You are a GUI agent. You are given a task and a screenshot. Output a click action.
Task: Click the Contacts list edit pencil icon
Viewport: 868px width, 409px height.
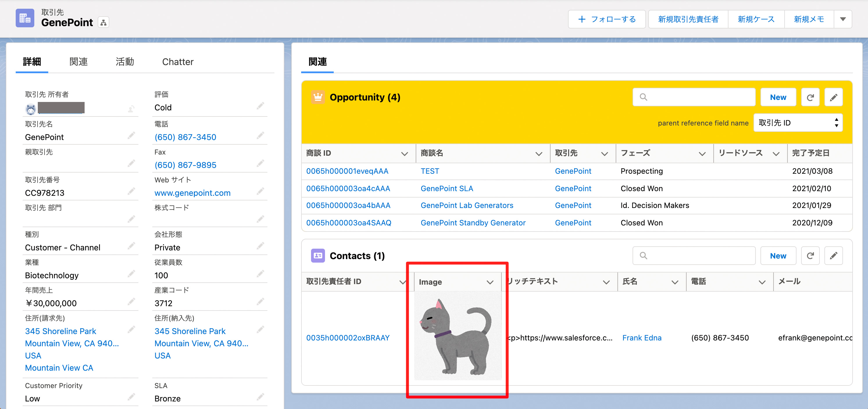[x=833, y=256]
